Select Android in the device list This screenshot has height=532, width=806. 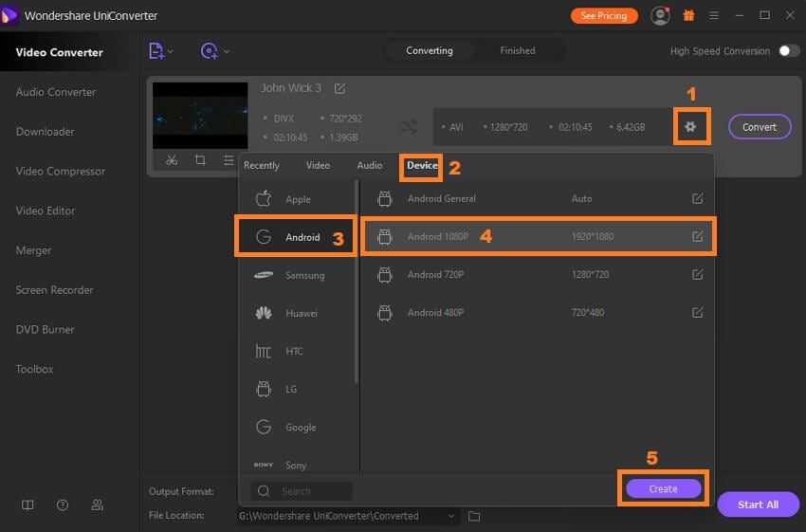pos(297,237)
